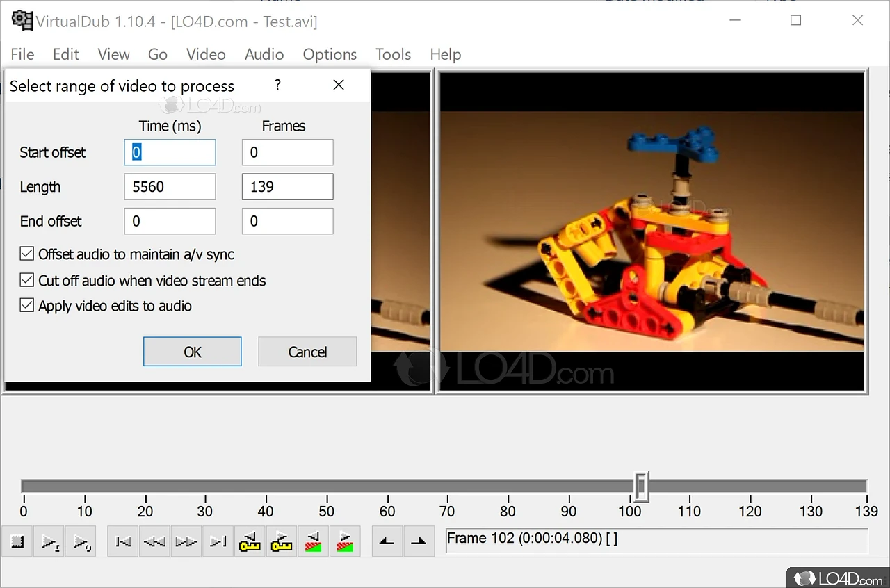890x588 pixels.
Task: Disable Apply video edits to audio
Action: (x=27, y=305)
